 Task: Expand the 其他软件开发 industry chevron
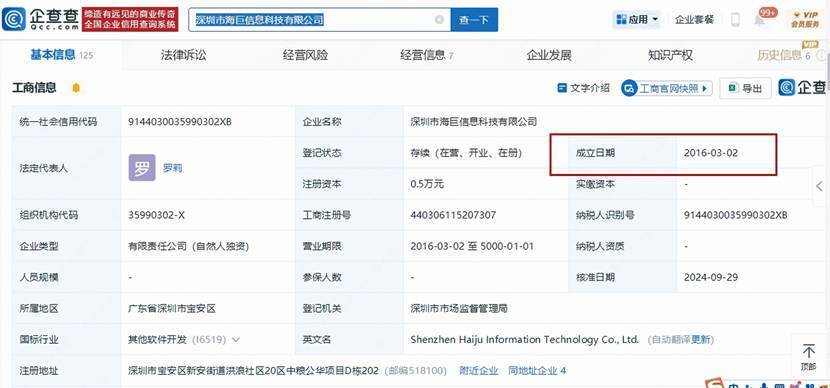(x=236, y=339)
